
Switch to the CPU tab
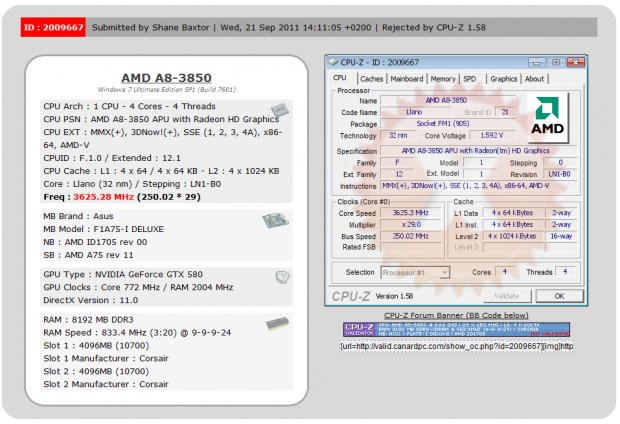click(340, 78)
